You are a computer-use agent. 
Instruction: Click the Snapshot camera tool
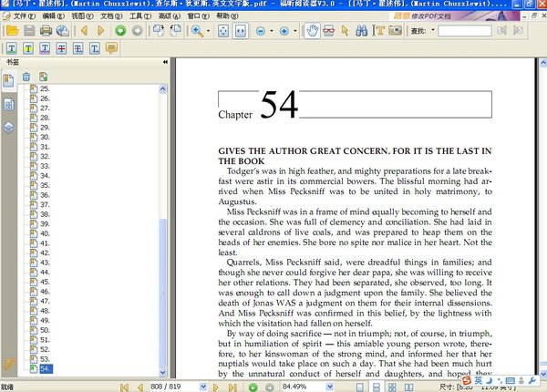(396, 31)
